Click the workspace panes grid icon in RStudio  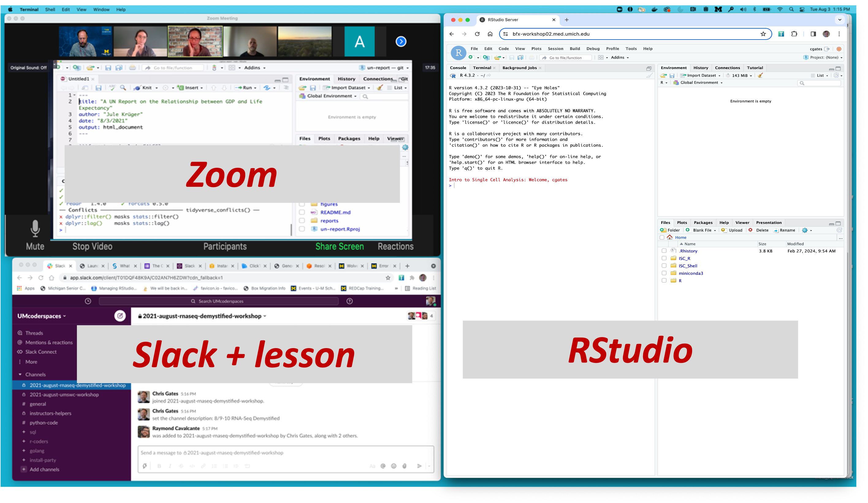pos(601,58)
